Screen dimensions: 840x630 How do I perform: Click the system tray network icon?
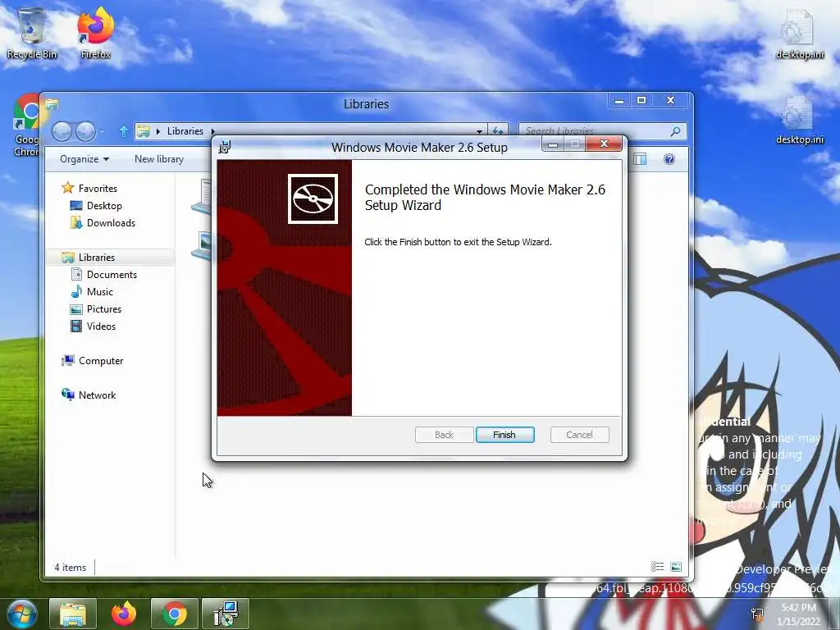click(x=758, y=614)
